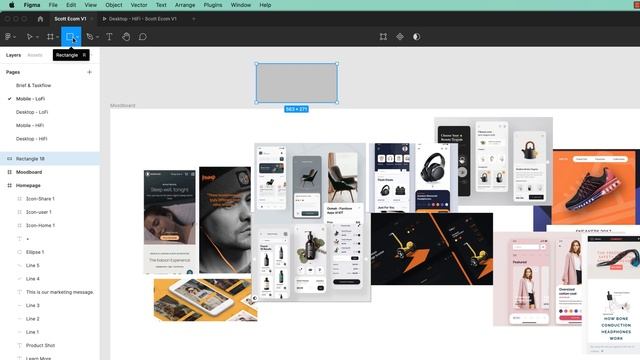Click the gray rectangle on the canvas
This screenshot has width=640, height=360.
(297, 83)
